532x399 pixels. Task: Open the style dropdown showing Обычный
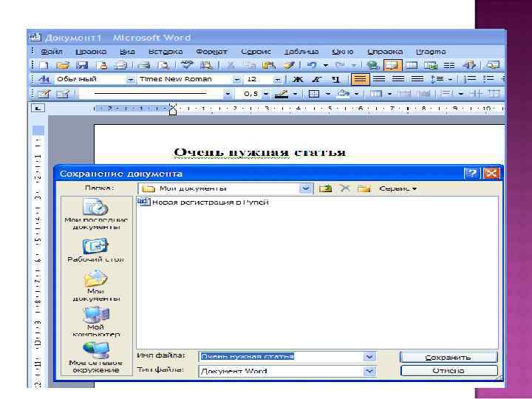click(130, 80)
